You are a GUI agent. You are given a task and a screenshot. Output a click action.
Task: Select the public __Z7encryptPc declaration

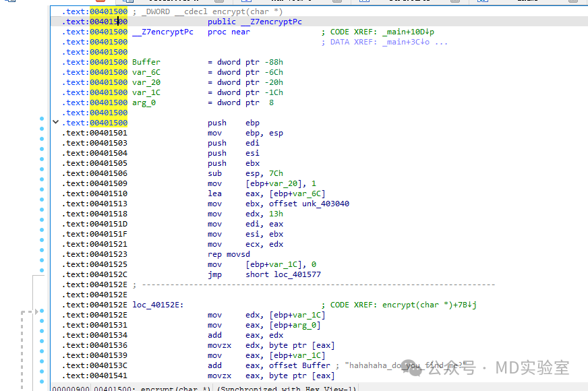click(255, 22)
